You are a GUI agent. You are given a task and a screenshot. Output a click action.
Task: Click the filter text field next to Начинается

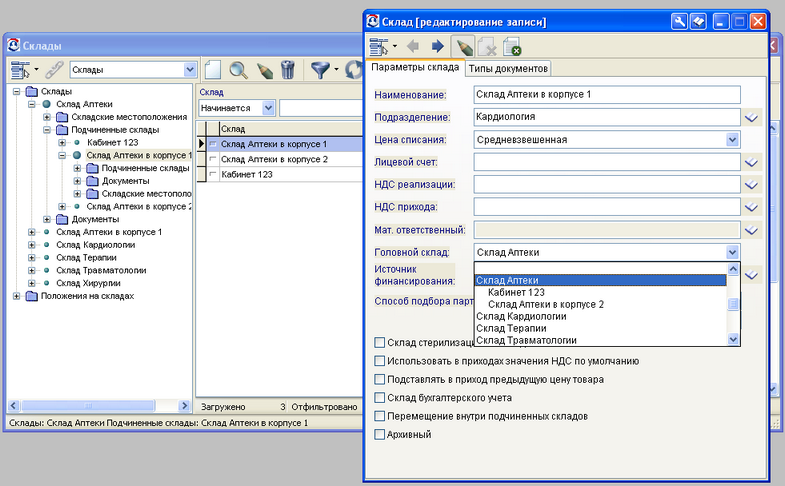tap(320, 108)
